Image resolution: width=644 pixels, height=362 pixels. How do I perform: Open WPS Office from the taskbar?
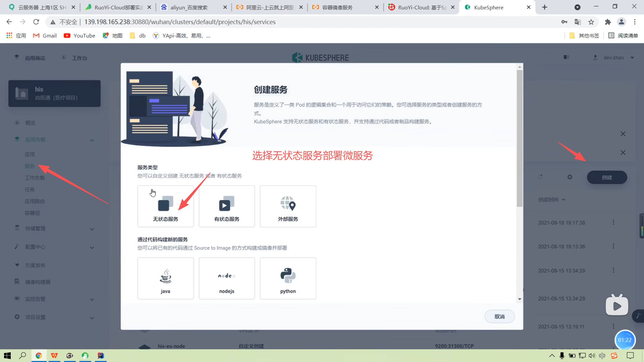click(x=54, y=356)
